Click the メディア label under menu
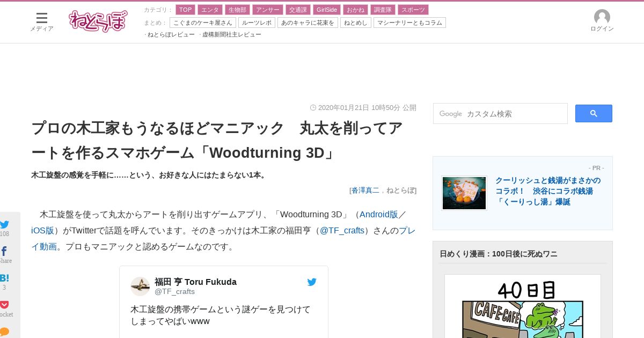Screen dimensions: 644x338 [42, 29]
